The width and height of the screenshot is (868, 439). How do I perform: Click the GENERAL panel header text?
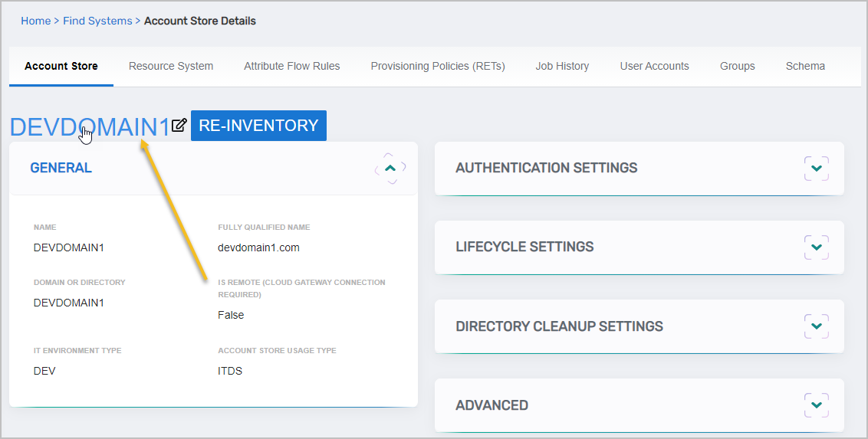pos(61,168)
